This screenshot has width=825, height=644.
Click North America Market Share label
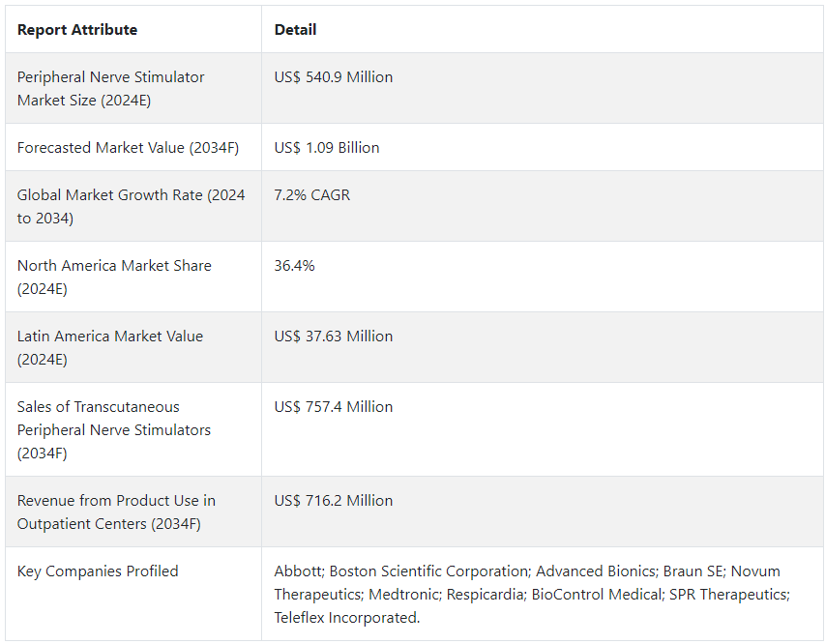(x=114, y=277)
